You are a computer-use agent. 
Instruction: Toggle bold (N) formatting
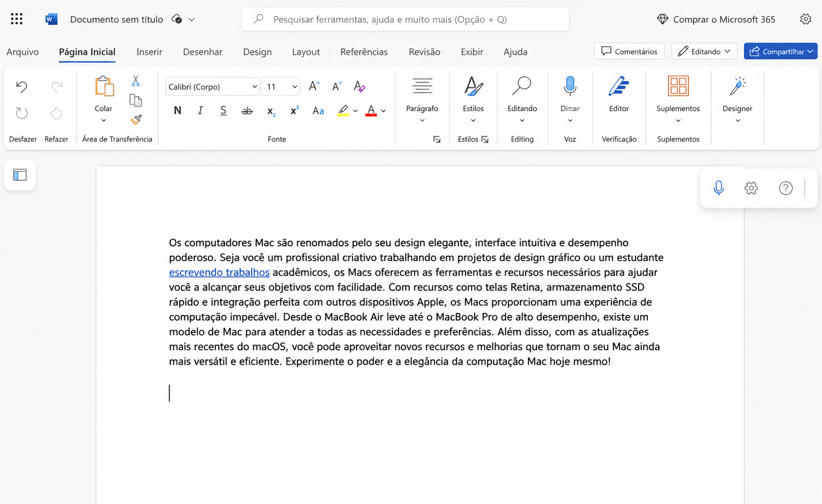pos(178,110)
